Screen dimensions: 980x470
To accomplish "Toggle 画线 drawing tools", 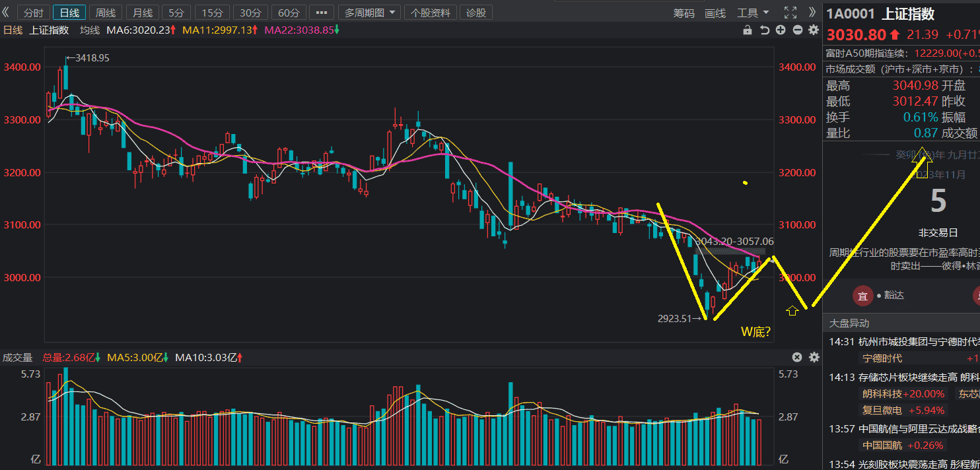I will click(715, 13).
